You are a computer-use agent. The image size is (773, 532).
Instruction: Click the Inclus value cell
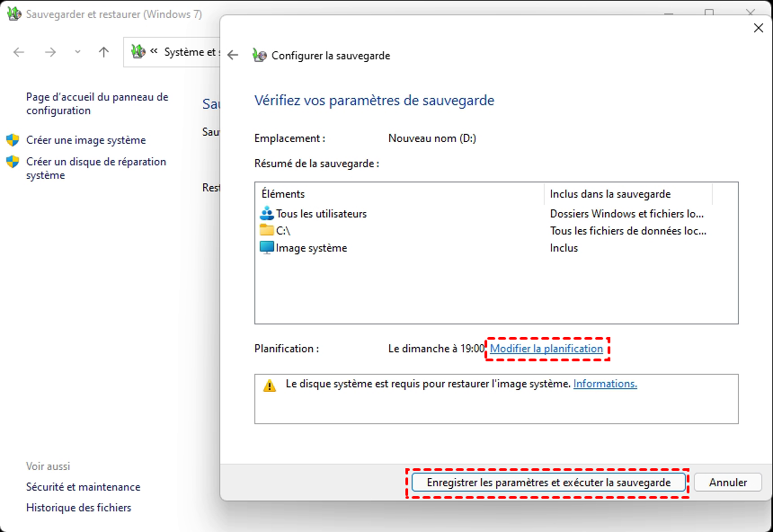point(564,248)
